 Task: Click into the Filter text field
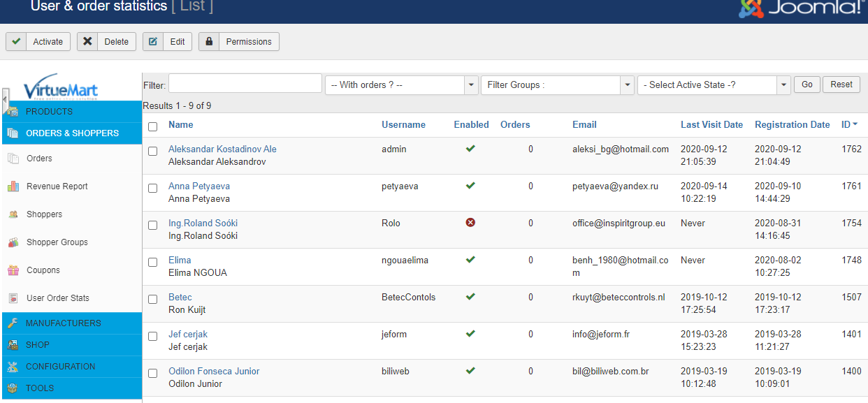[245, 84]
